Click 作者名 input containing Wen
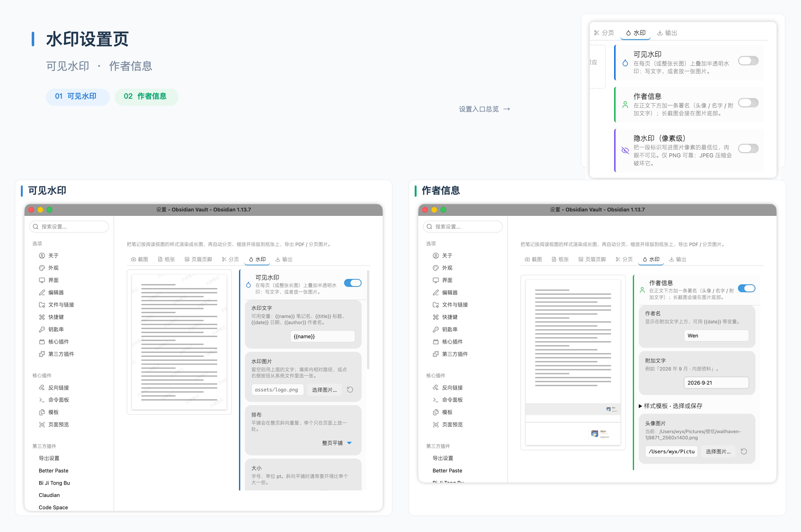 (717, 335)
